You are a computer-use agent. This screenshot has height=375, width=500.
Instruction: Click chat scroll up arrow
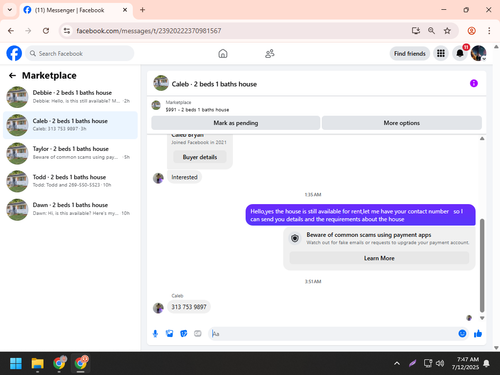(482, 139)
